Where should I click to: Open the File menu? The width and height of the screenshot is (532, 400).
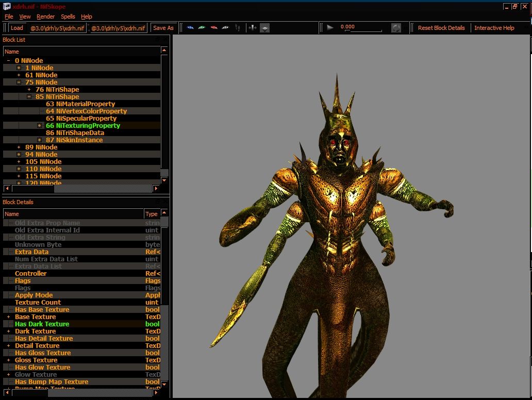9,16
